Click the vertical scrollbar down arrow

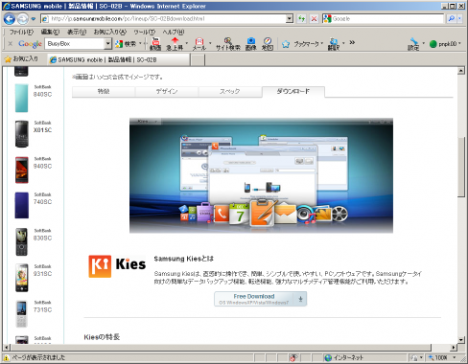(x=461, y=340)
